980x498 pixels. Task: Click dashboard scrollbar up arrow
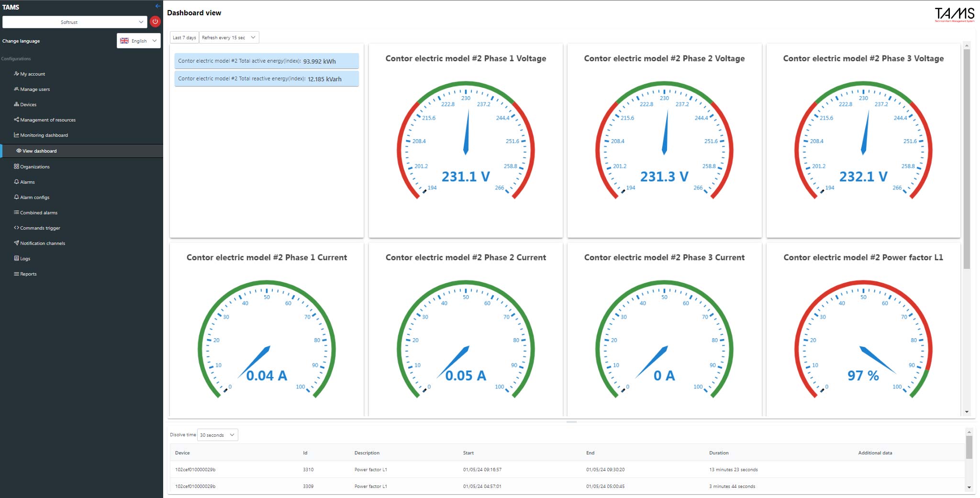(x=967, y=46)
